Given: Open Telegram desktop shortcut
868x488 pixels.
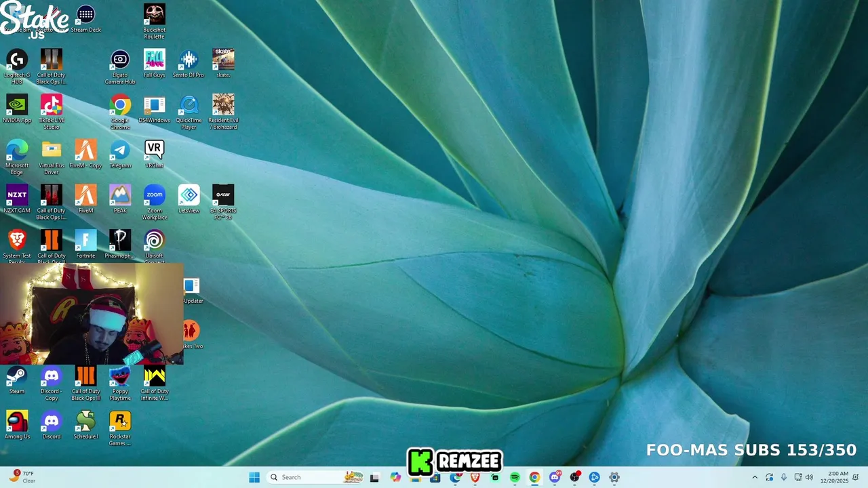Looking at the screenshot, I should click(x=120, y=155).
